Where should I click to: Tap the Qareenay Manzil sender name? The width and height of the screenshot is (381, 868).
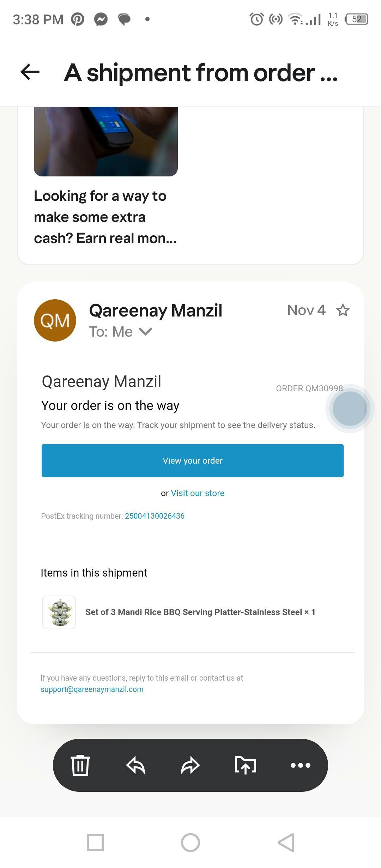click(x=156, y=311)
